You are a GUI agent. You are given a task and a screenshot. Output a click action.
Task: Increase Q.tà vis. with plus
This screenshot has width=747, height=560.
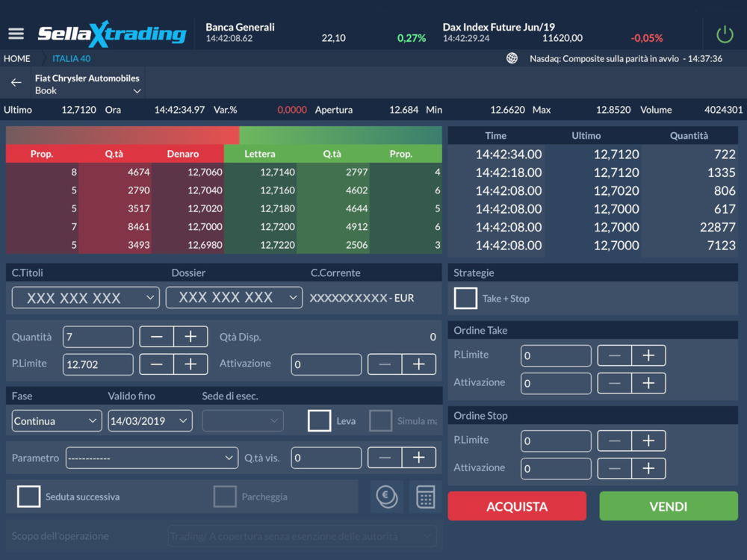pyautogui.click(x=419, y=458)
